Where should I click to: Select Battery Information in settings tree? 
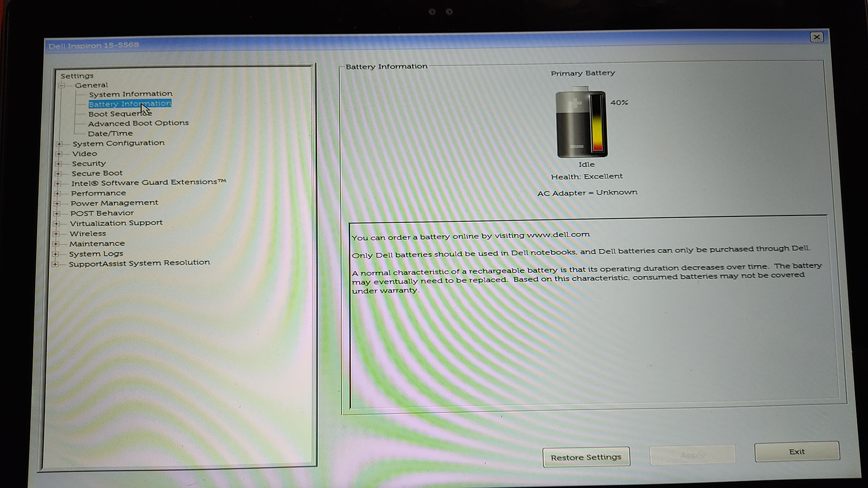point(129,103)
